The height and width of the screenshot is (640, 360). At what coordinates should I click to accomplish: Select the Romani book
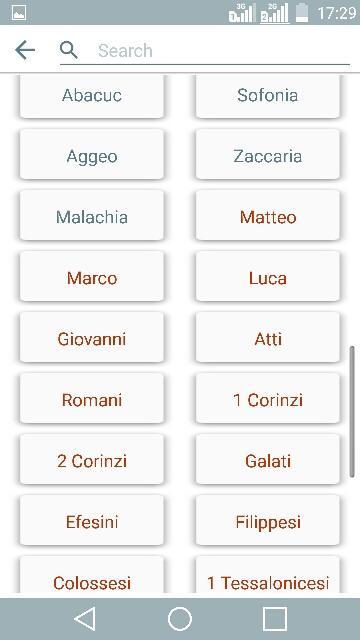tap(92, 398)
